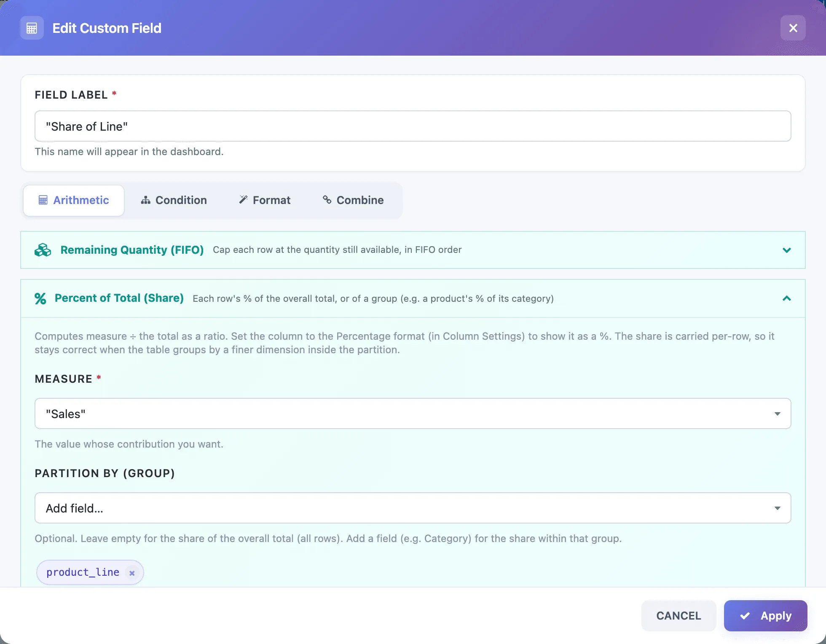Switch to the Condition tab
The width and height of the screenshot is (826, 644).
click(174, 200)
